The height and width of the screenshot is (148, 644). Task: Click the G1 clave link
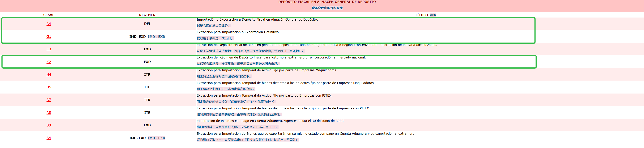click(x=49, y=37)
